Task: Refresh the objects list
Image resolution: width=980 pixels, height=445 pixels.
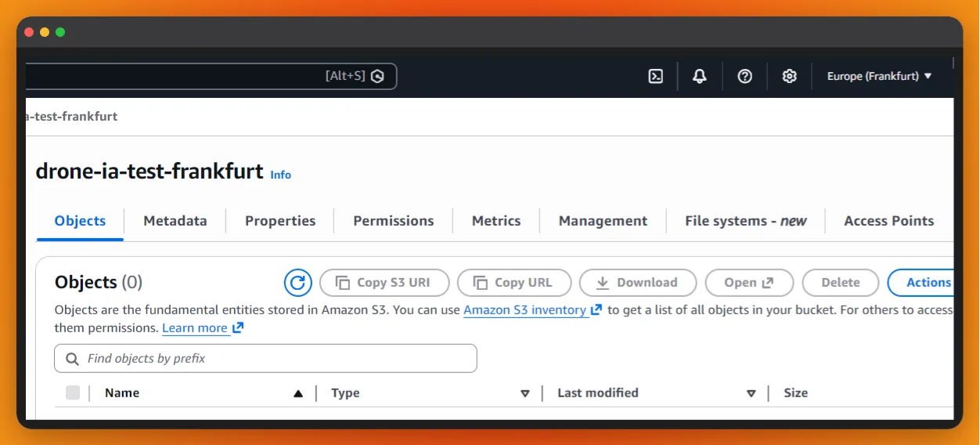Action: pyautogui.click(x=298, y=283)
